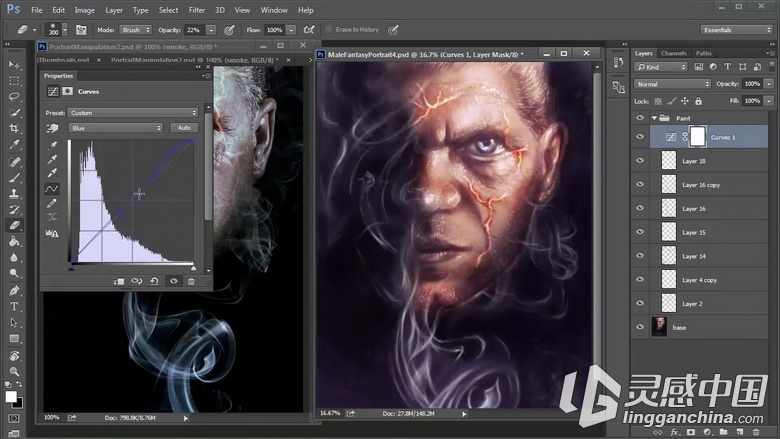Image resolution: width=780 pixels, height=439 pixels.
Task: Enable the Erase to History checkbox
Action: [329, 30]
